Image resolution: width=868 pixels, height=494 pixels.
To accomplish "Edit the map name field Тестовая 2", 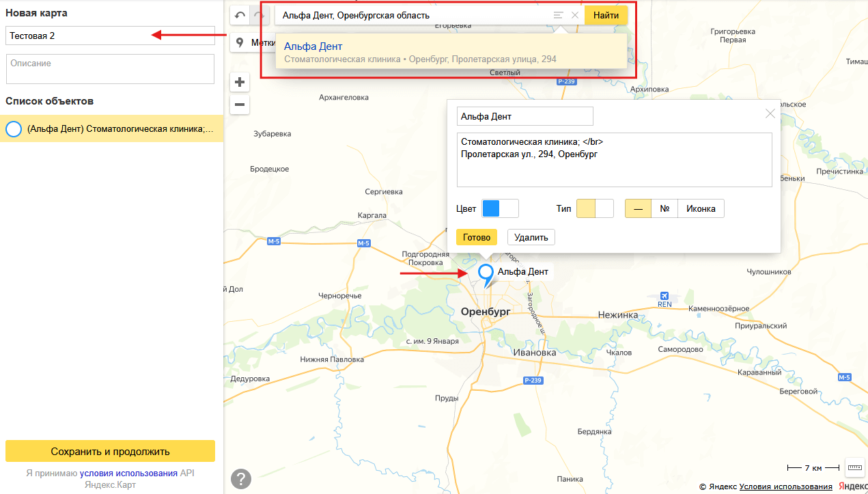I will 110,36.
